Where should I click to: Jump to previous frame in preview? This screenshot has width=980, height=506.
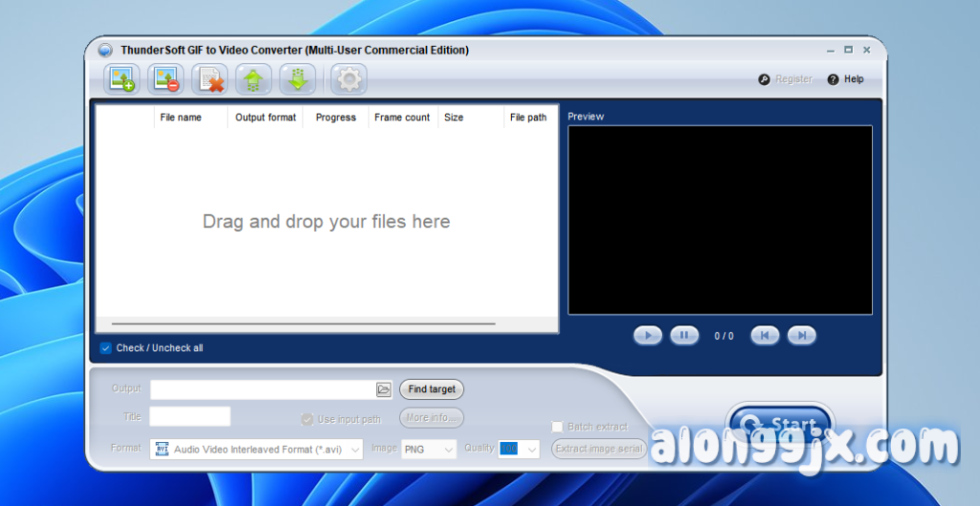point(764,335)
